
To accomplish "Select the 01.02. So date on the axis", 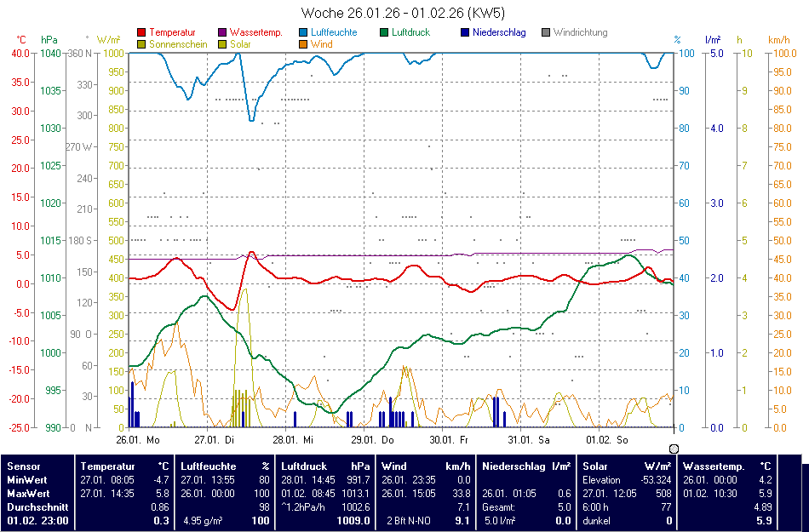I will (x=605, y=440).
